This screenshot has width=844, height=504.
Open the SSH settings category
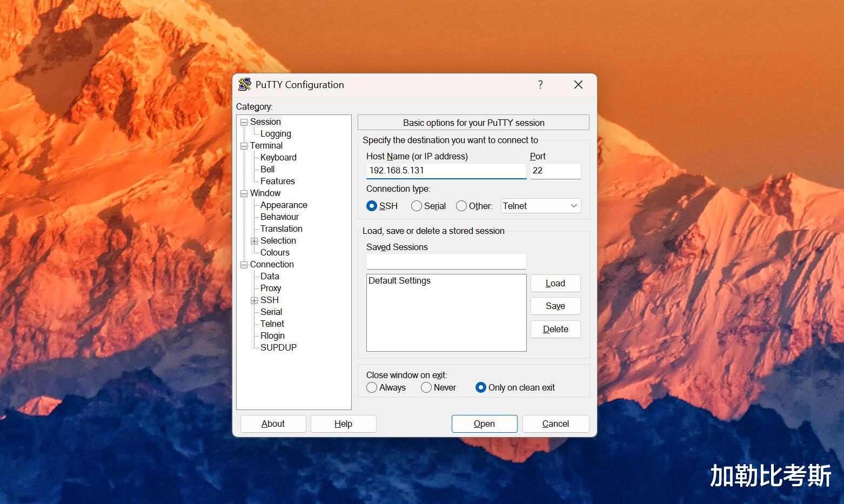[x=270, y=300]
